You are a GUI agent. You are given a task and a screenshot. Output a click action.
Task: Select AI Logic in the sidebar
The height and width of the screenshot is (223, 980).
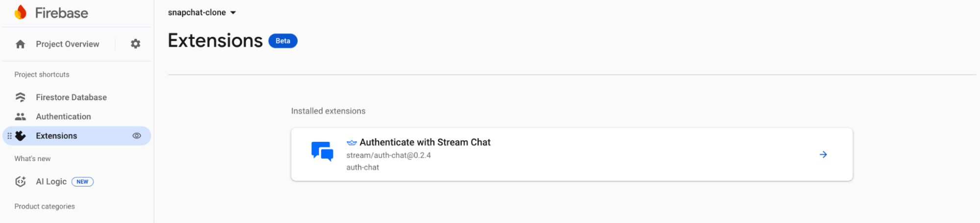pos(51,182)
